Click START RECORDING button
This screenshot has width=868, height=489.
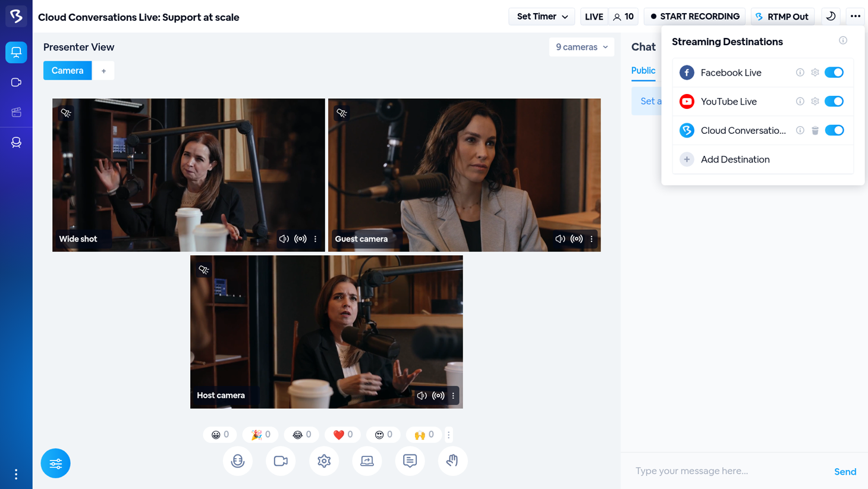[x=694, y=17]
